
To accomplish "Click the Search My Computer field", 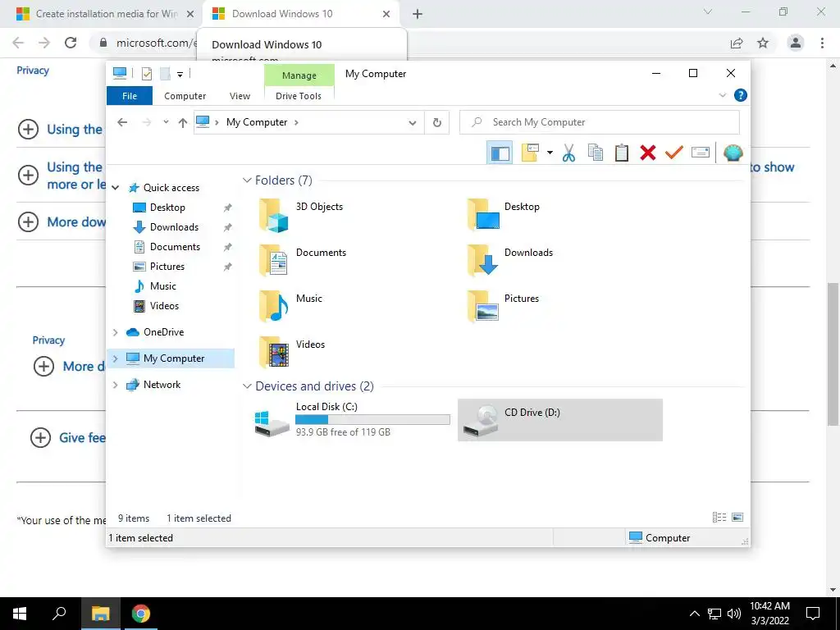I will (x=600, y=122).
